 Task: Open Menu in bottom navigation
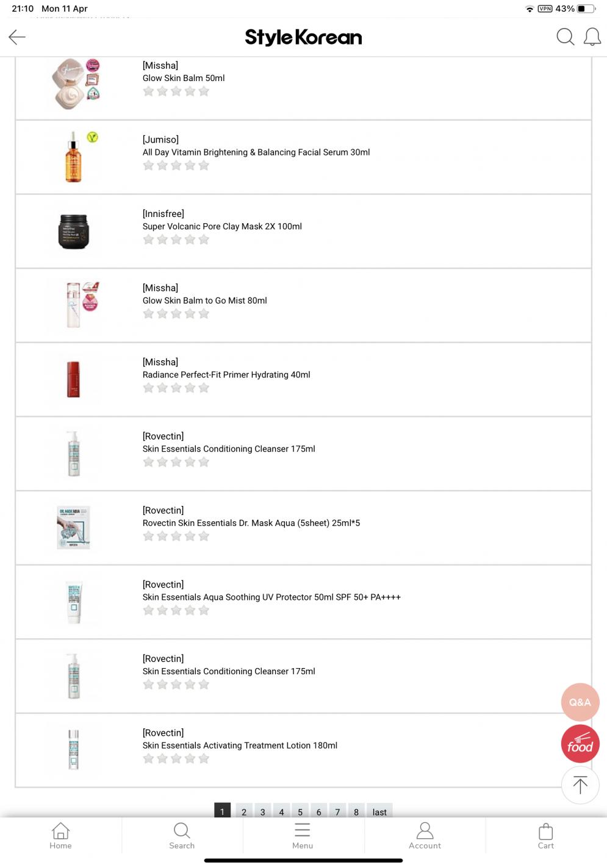[x=303, y=836]
